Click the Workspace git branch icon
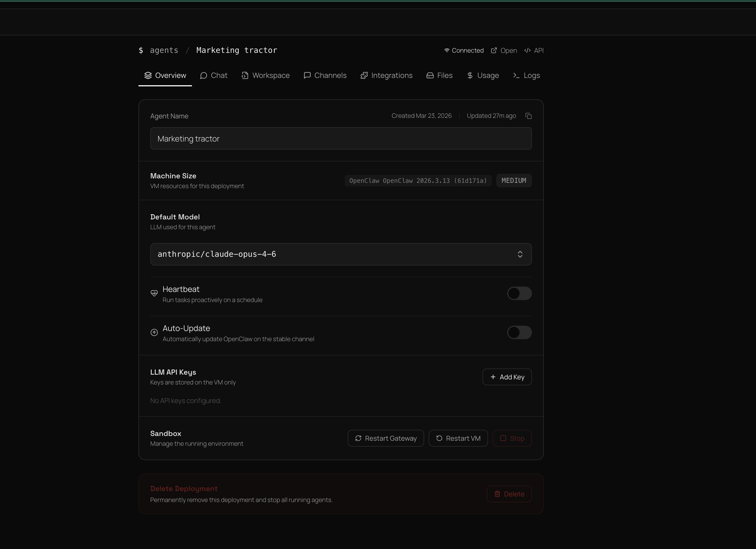The height and width of the screenshot is (549, 756). (245, 76)
